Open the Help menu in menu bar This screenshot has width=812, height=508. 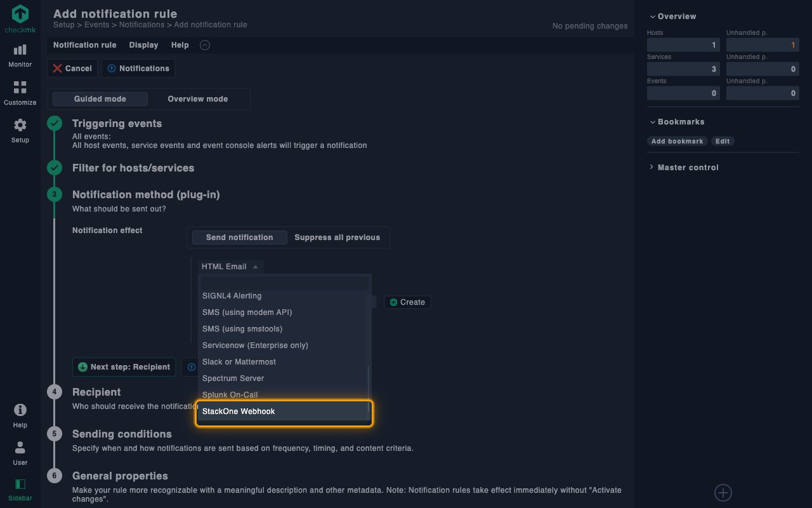[180, 45]
